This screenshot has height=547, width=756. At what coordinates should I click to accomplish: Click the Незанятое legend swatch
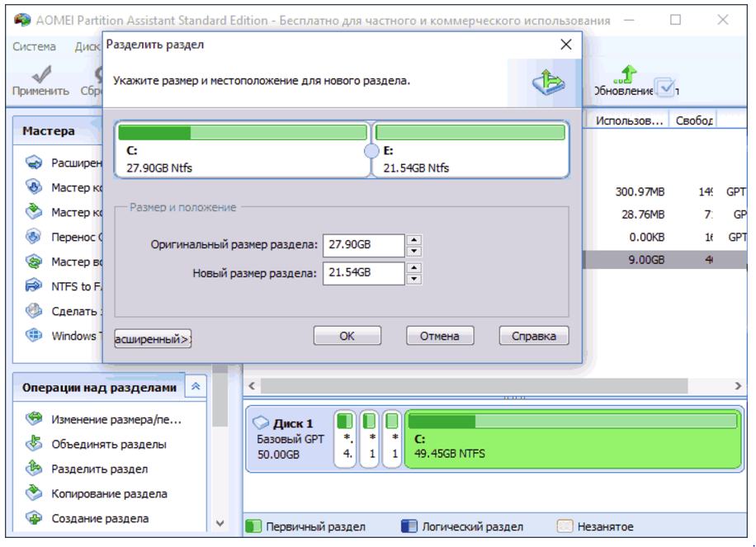[565, 526]
